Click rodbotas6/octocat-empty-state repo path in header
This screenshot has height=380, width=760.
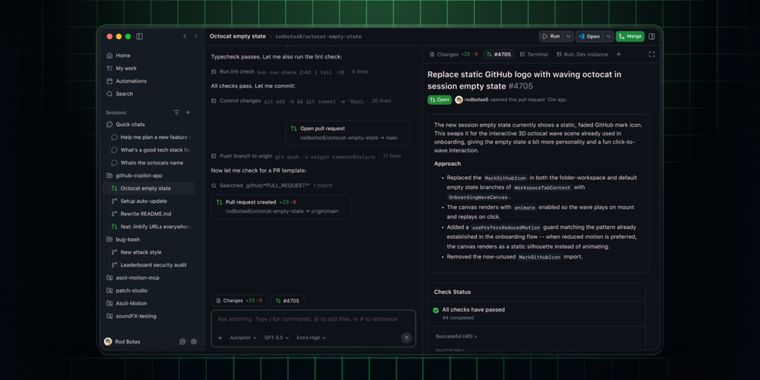(318, 37)
